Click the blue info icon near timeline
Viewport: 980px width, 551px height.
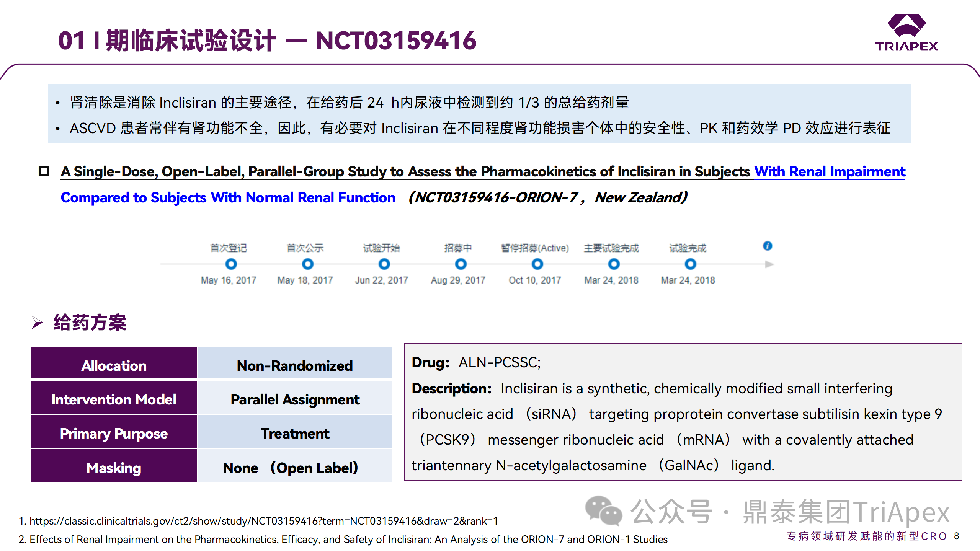tap(767, 246)
